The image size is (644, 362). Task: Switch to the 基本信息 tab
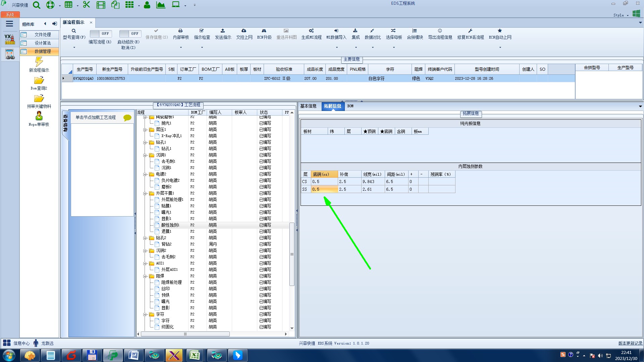308,106
